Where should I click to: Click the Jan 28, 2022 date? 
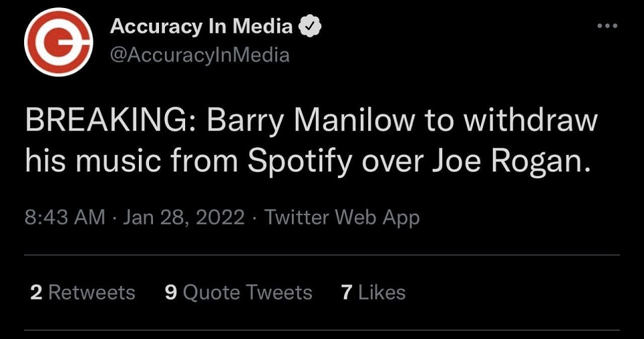[184, 217]
